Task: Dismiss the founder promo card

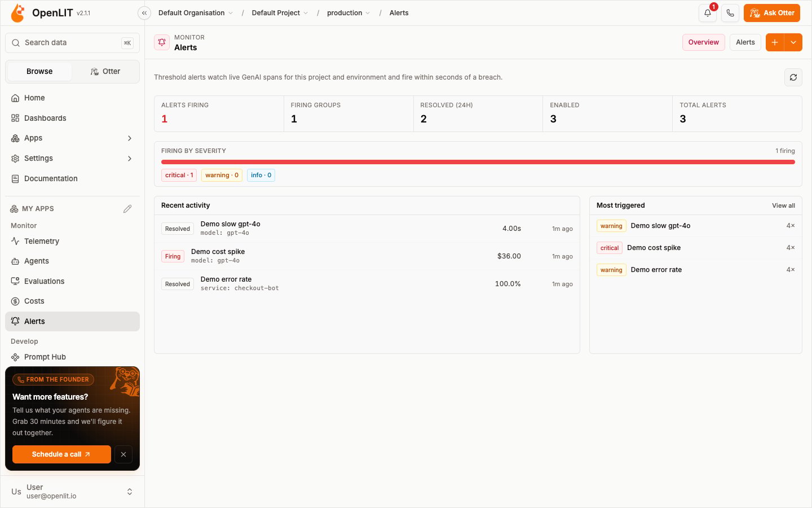Action: coord(123,454)
